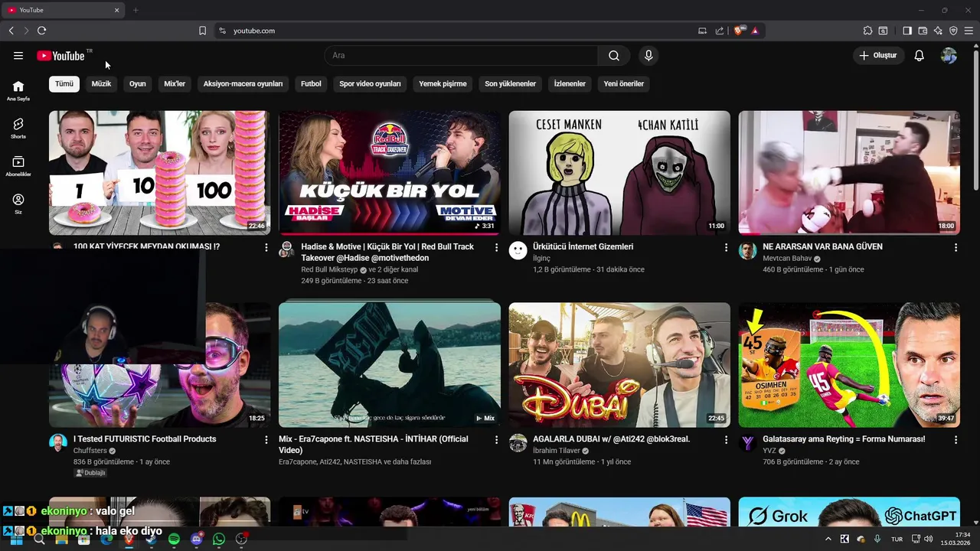This screenshot has width=980, height=551.
Task: Select the Yemek pişirme chip
Action: coord(443,83)
